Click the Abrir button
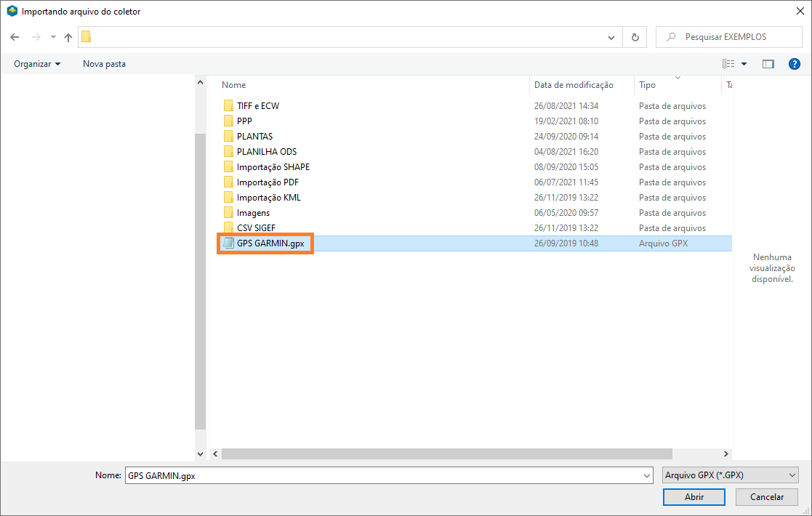Image resolution: width=812 pixels, height=516 pixels. [x=694, y=497]
